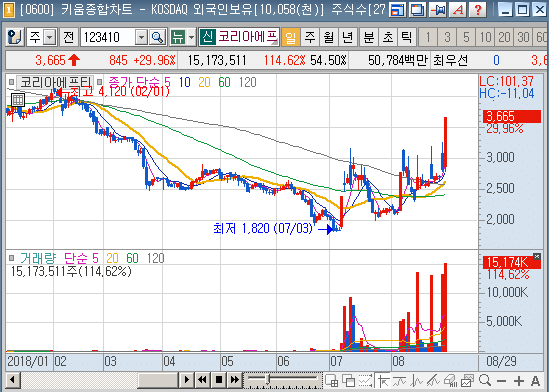Click the rewind double-arrow button
This screenshot has height=392, width=549.
[202, 380]
